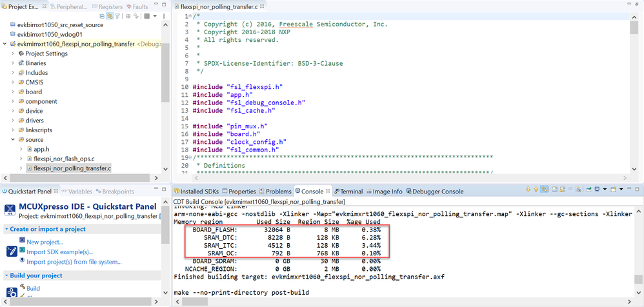The height and width of the screenshot is (307, 644).
Task: Click Open Console icon
Action: pos(613,189)
